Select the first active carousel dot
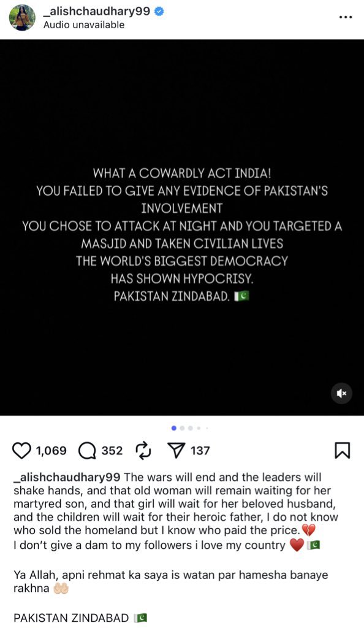 point(173,428)
